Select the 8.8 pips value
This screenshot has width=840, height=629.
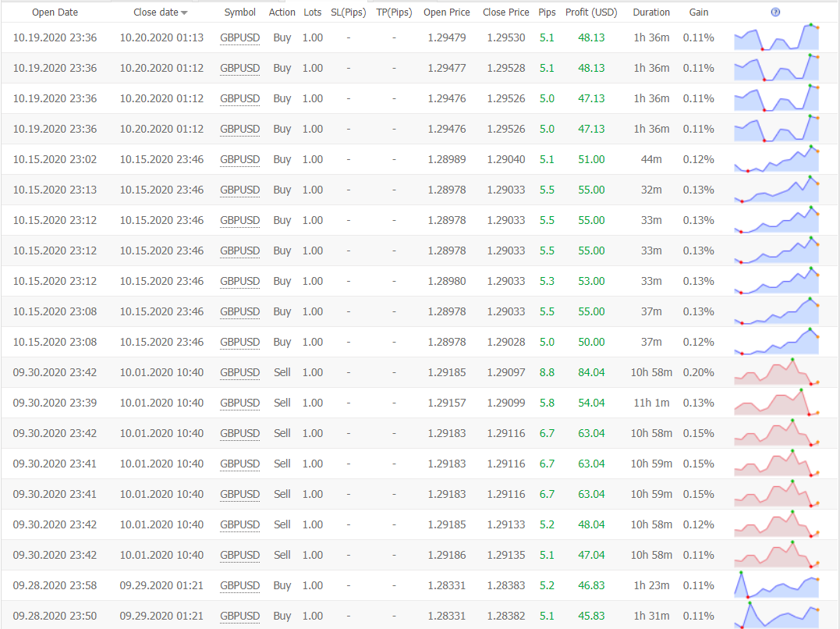tap(547, 372)
